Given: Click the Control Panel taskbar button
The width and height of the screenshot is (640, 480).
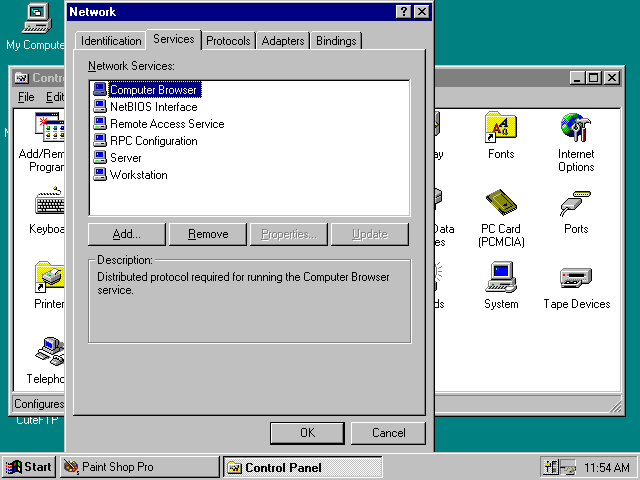Looking at the screenshot, I should pos(302,467).
